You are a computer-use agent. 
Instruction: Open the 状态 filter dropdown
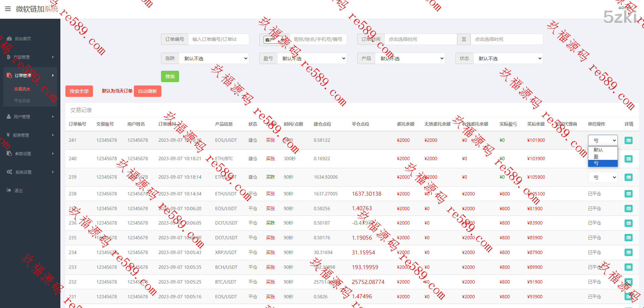(508, 58)
